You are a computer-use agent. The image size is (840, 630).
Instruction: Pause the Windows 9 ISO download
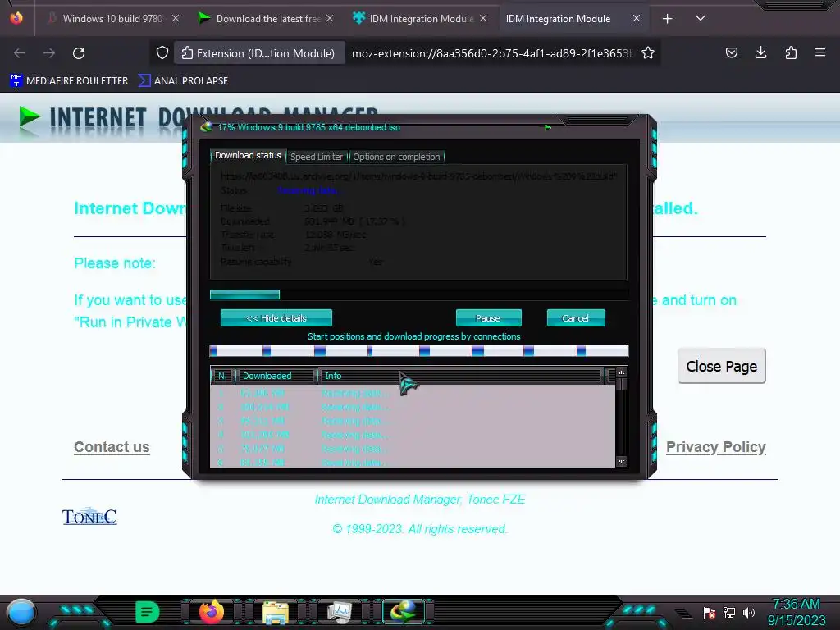(488, 318)
